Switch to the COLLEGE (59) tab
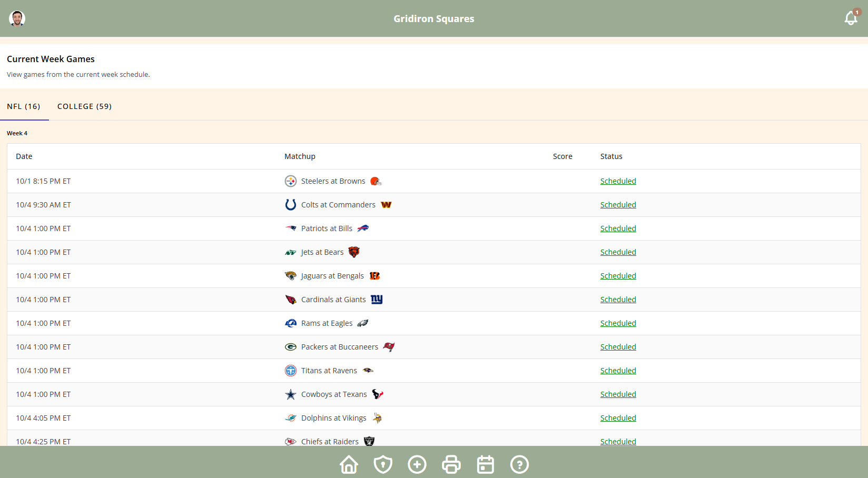Screen dimensions: 868x478 point(84,106)
